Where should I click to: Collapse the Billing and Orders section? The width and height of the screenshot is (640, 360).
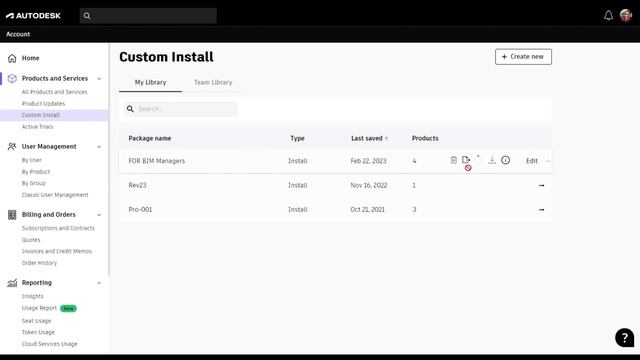(99, 215)
